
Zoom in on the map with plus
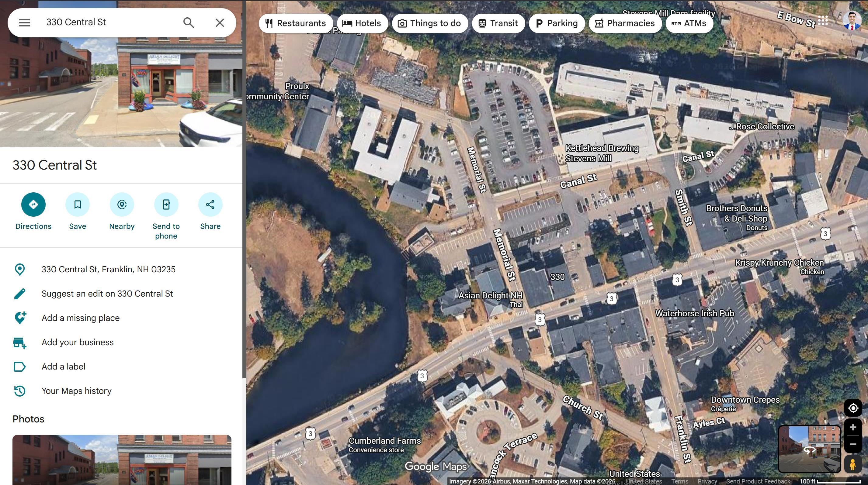click(x=853, y=428)
